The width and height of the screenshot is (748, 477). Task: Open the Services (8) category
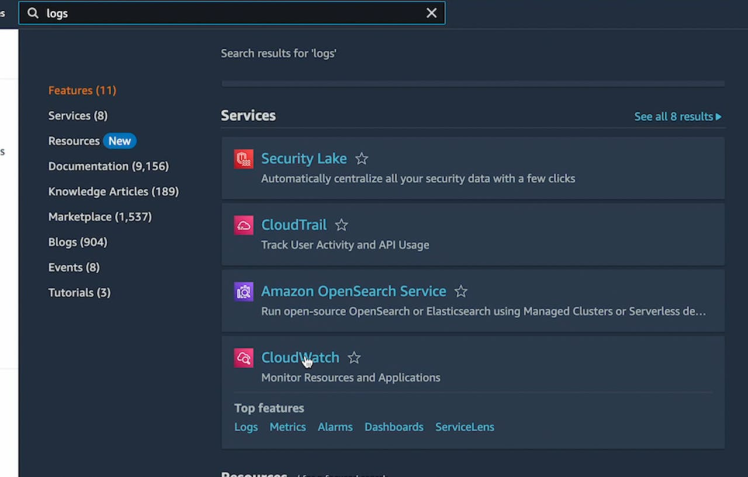[78, 116]
